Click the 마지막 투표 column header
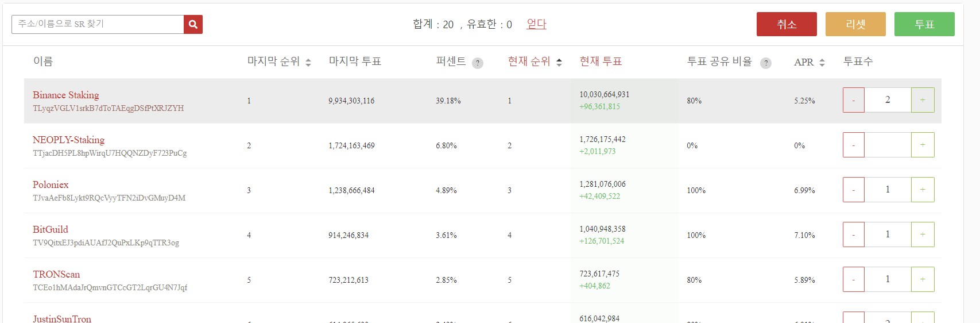980x323 pixels. click(355, 61)
